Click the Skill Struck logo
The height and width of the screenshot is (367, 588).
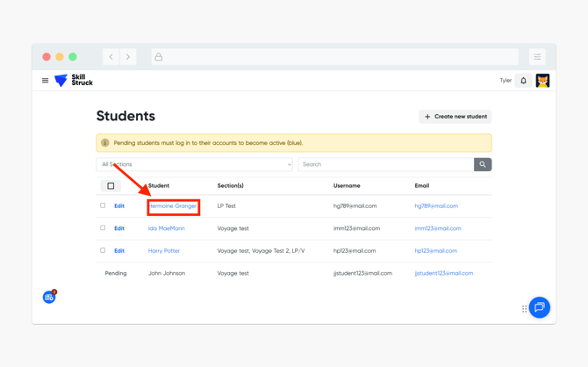74,80
